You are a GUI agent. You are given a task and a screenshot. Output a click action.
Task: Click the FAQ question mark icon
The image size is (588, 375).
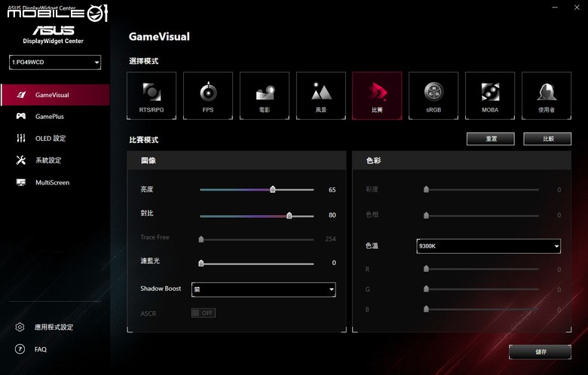coord(20,349)
